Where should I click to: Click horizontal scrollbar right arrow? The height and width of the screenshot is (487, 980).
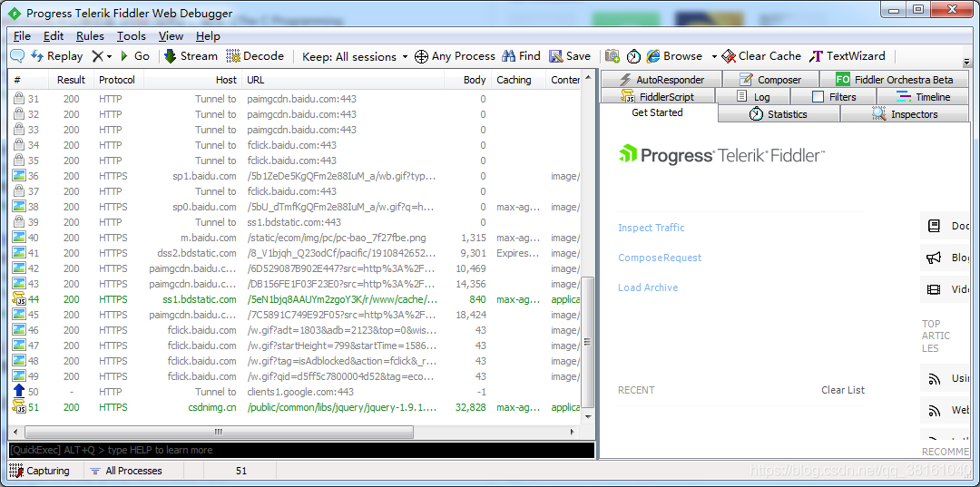[573, 432]
